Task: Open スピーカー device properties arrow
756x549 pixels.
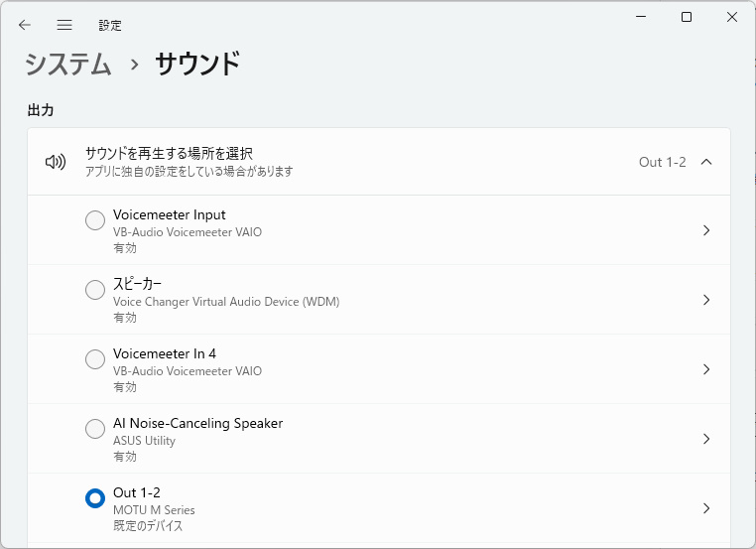Action: [x=706, y=300]
